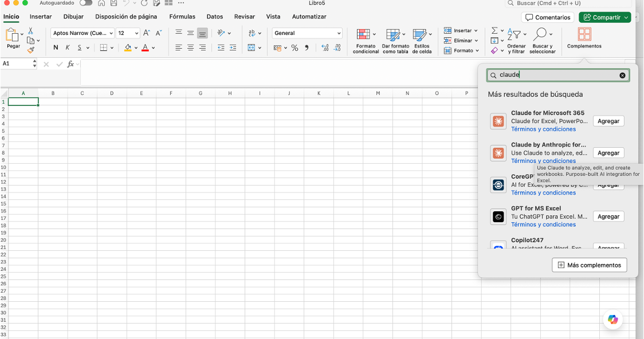This screenshot has height=339, width=644.
Task: Click the Comentarios button
Action: 548,17
